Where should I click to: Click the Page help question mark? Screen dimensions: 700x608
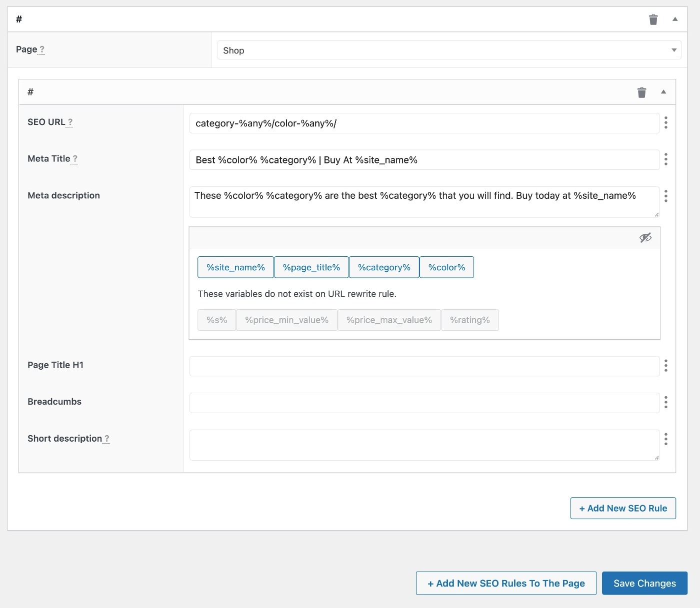click(x=42, y=49)
